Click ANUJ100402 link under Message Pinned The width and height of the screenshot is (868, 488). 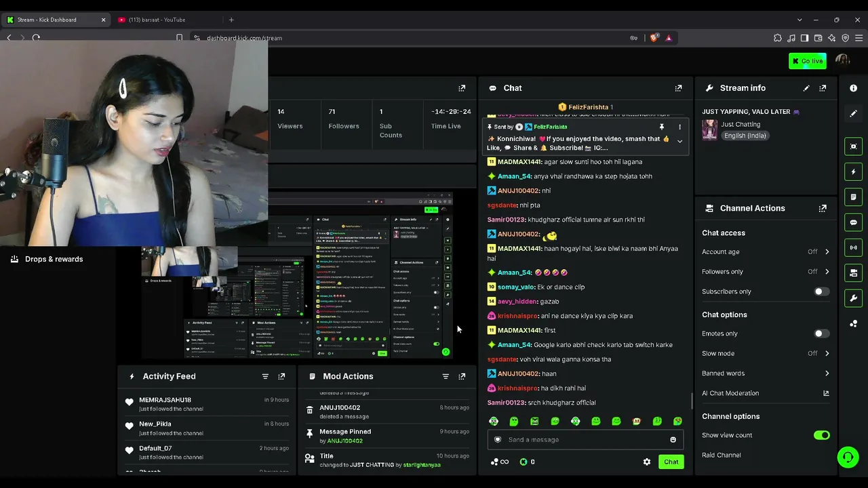point(345,441)
